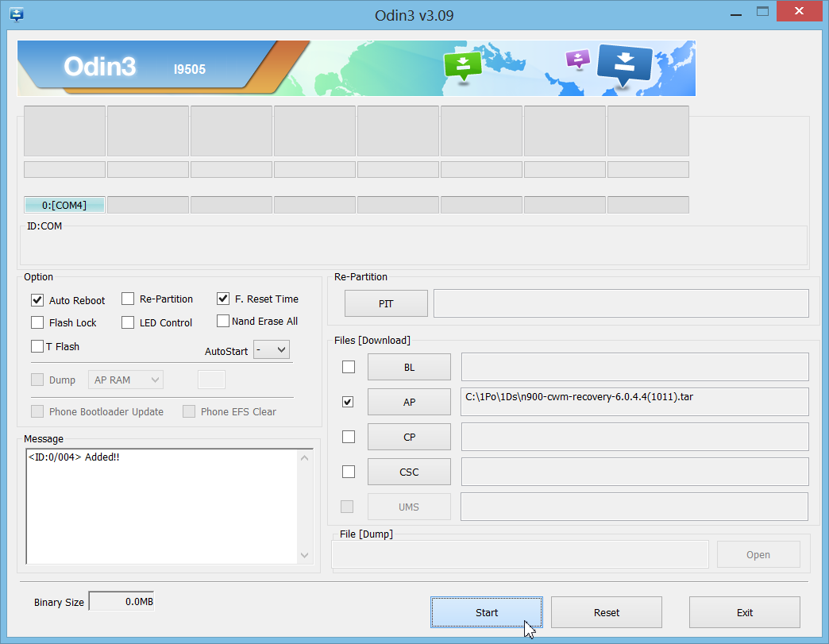Select a BL bootloader file
Viewport: 829px width, 644px height.
(x=409, y=367)
